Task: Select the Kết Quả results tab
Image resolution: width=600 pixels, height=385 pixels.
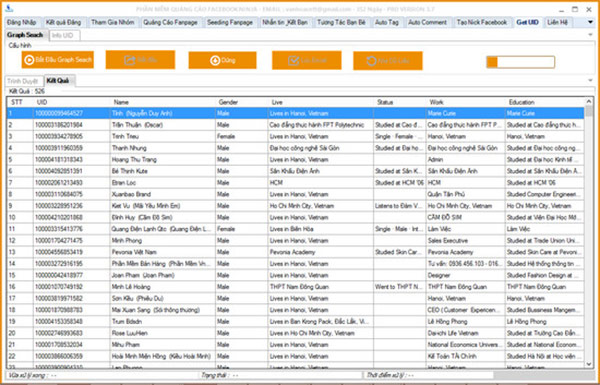Action: coord(59,81)
